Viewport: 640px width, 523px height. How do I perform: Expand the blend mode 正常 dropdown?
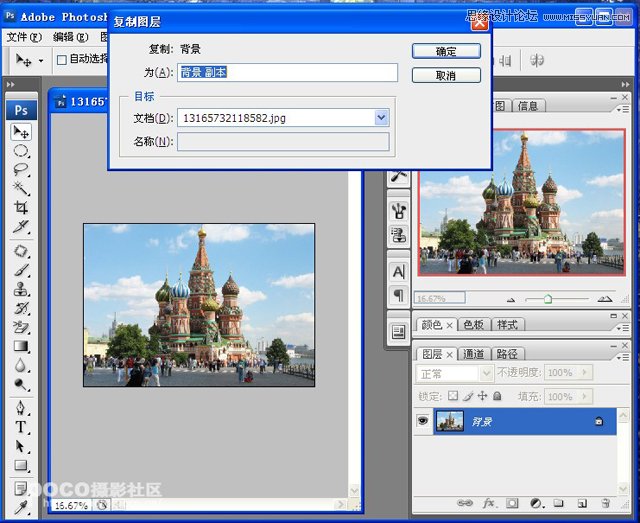[484, 373]
